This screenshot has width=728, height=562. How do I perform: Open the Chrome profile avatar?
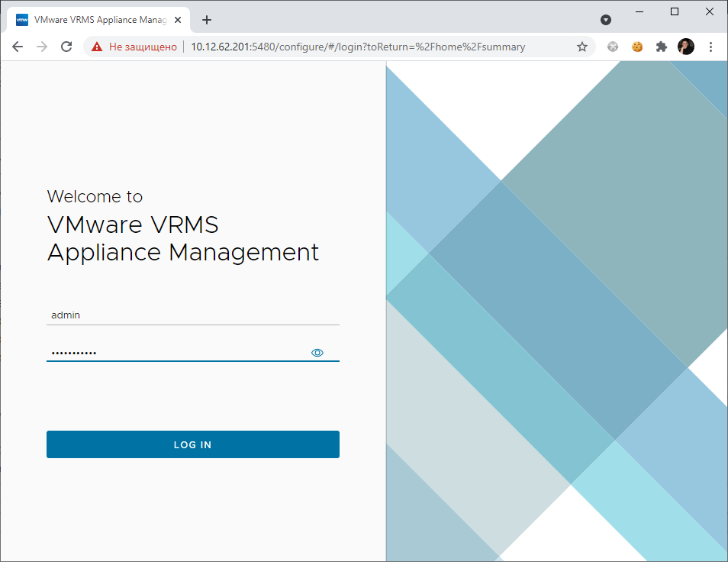click(686, 47)
